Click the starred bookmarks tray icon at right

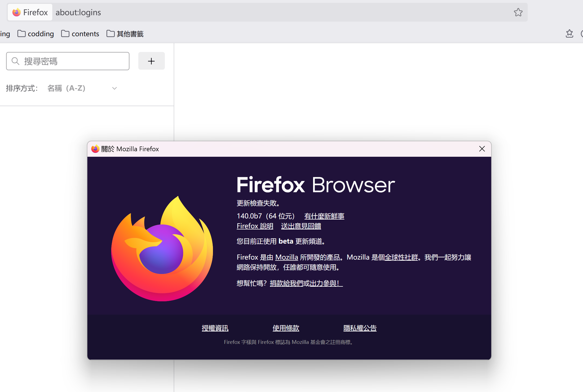click(x=569, y=33)
